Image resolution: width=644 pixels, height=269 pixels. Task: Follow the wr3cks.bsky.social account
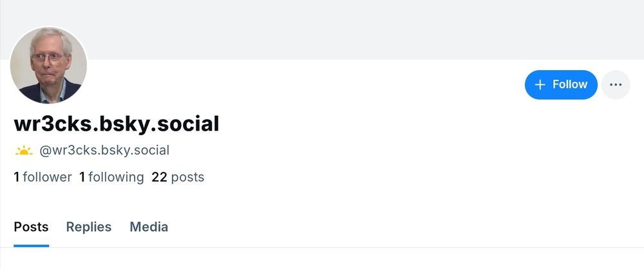click(561, 85)
